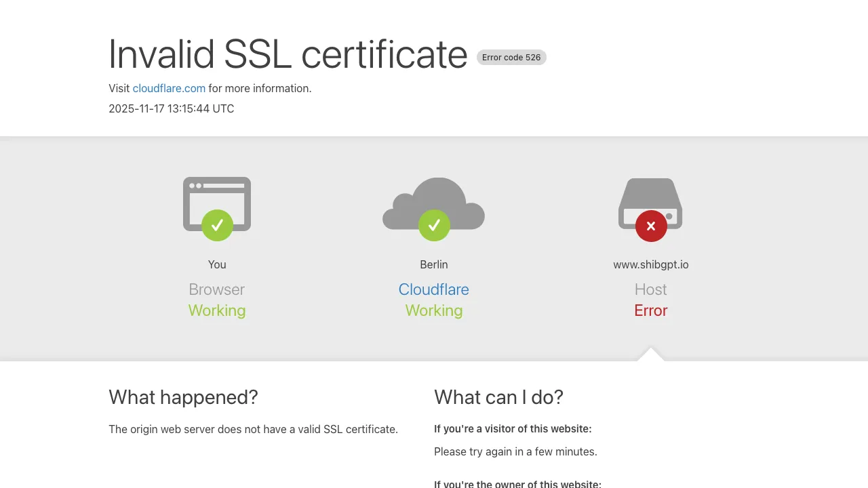Screen dimensions: 868x488
Task: Click the Cloudflare status indicator strip
Action: [434, 289]
